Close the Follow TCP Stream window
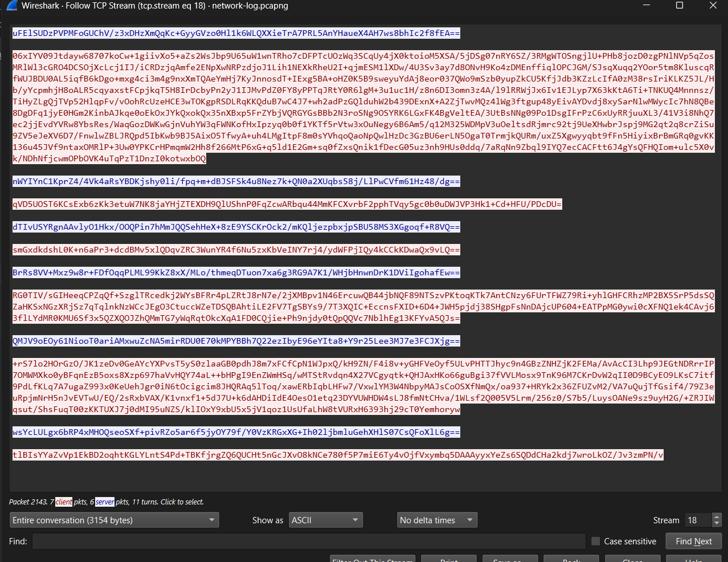Viewport: 728px width, 562px height. [713, 6]
